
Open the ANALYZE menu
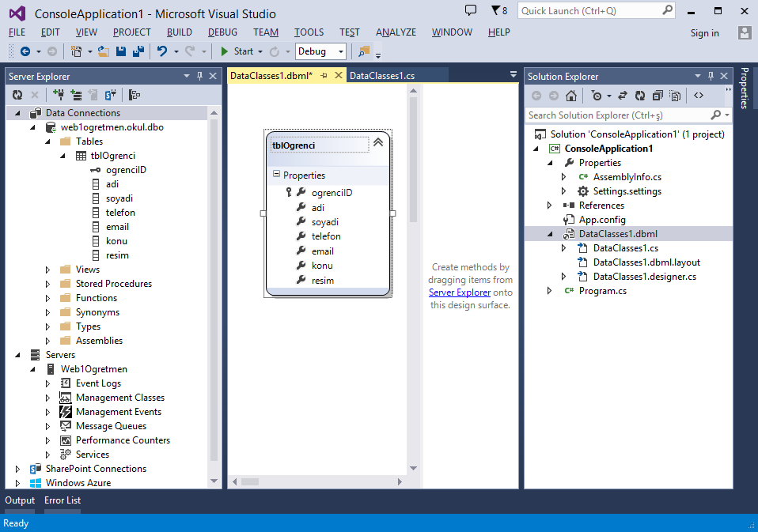(x=396, y=32)
